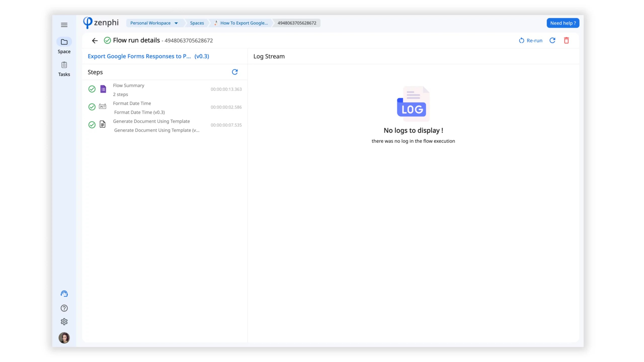644x362 pixels.
Task: Open the user profile avatar
Action: 64,338
